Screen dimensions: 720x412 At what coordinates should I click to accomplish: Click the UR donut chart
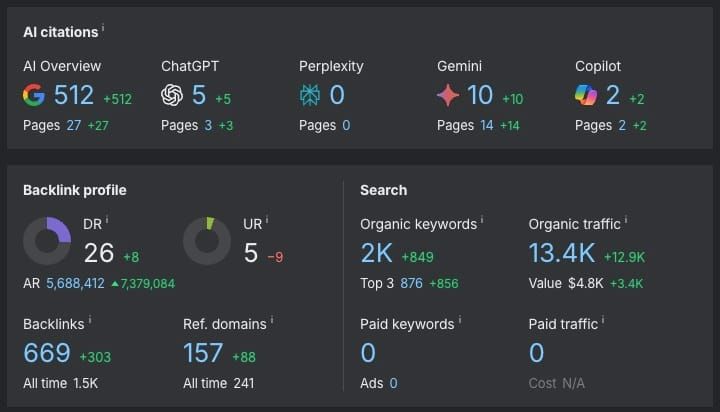[x=207, y=242]
